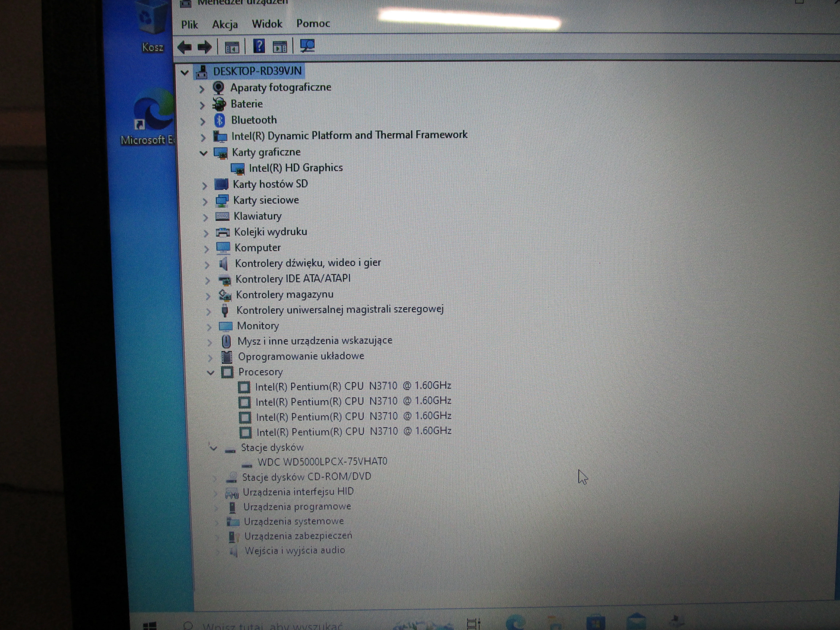
Task: Select Urządzenia interfejsu HID
Action: click(x=298, y=492)
